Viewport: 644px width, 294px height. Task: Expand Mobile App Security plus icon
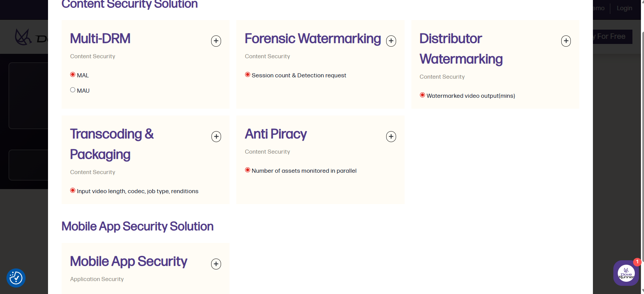click(x=216, y=264)
